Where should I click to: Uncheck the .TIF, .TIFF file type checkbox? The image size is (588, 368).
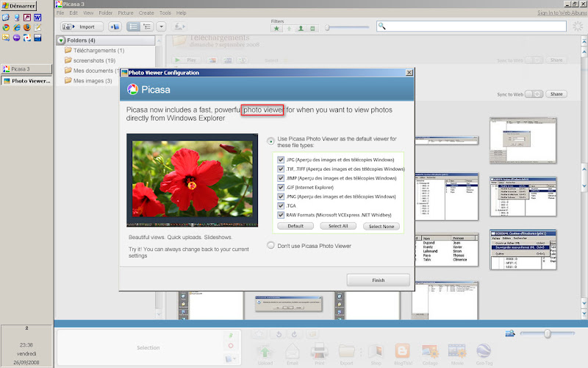[x=281, y=169]
